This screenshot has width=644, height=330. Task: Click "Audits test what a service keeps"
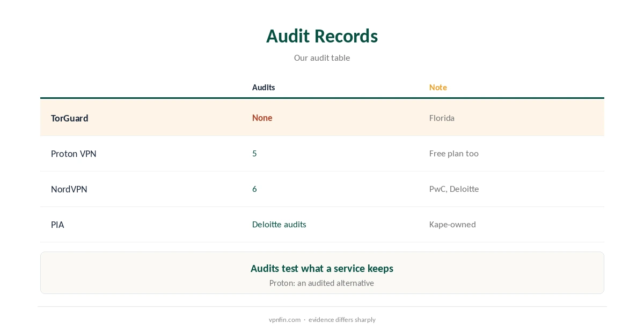pyautogui.click(x=322, y=268)
